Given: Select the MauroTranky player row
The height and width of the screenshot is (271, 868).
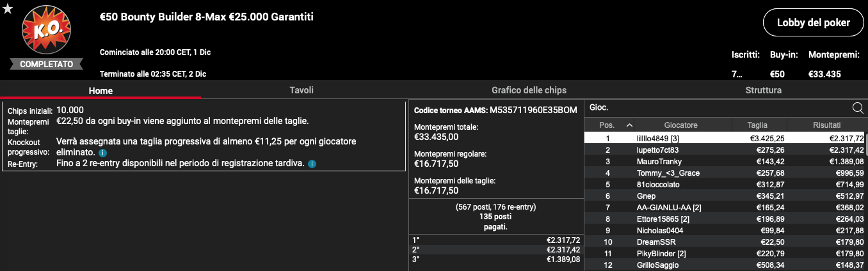Looking at the screenshot, I should click(x=725, y=161).
